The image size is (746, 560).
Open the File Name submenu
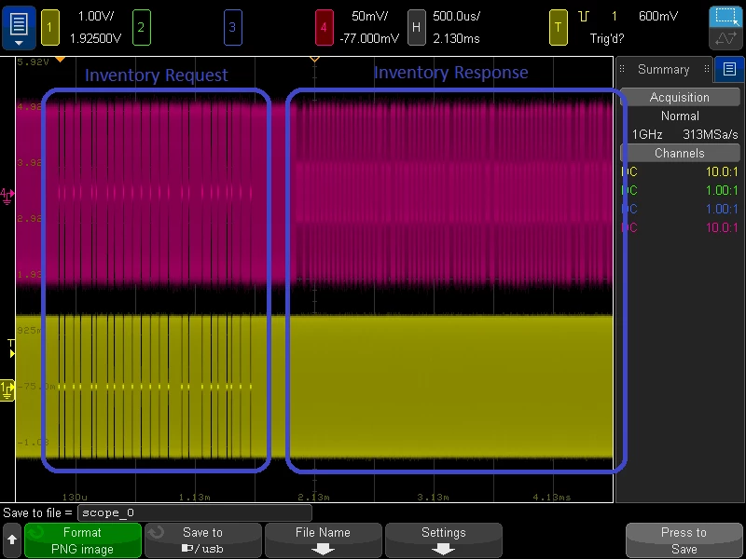click(x=323, y=540)
